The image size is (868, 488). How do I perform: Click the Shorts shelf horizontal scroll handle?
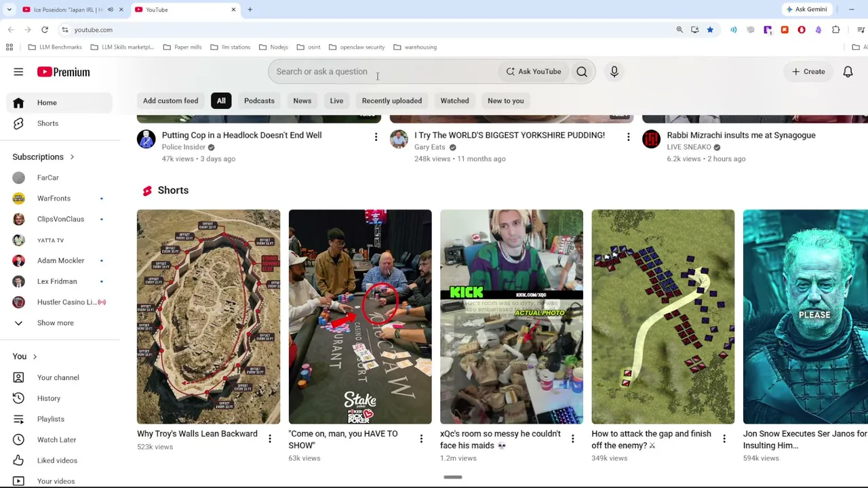(453, 477)
